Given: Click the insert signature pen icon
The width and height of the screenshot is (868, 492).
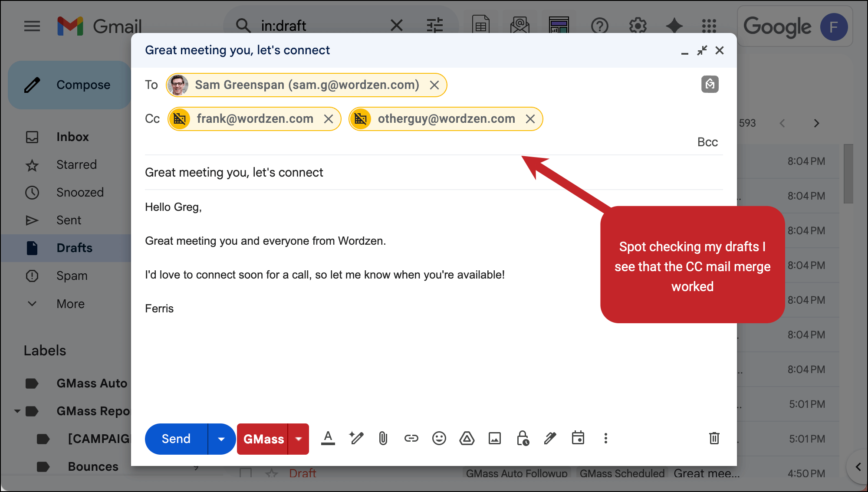Looking at the screenshot, I should pos(550,439).
